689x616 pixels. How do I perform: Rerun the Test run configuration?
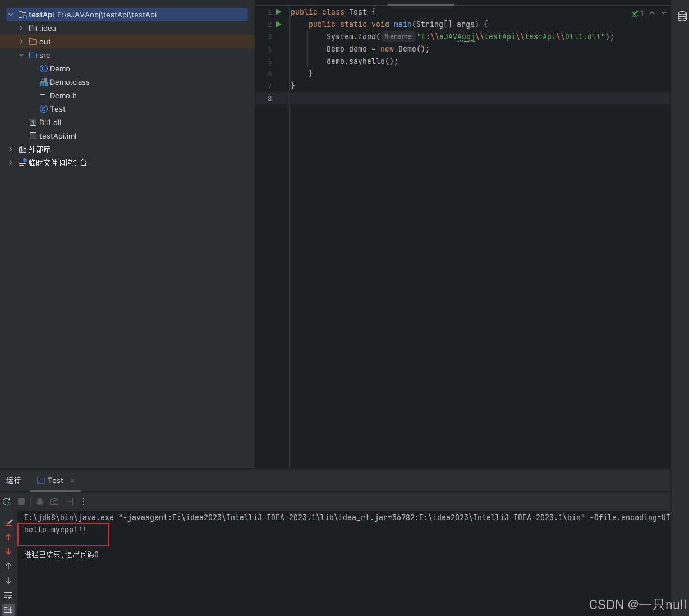click(7, 501)
